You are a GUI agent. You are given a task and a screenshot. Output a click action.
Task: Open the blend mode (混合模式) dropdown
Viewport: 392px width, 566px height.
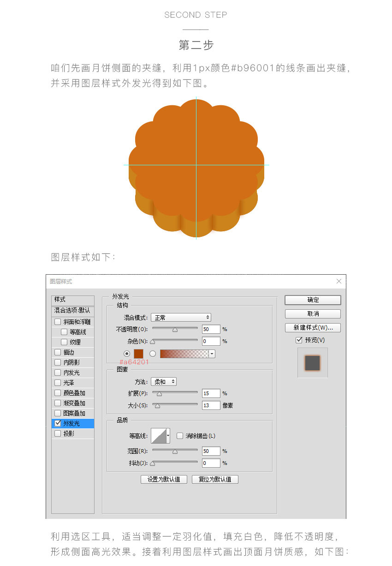(x=181, y=318)
